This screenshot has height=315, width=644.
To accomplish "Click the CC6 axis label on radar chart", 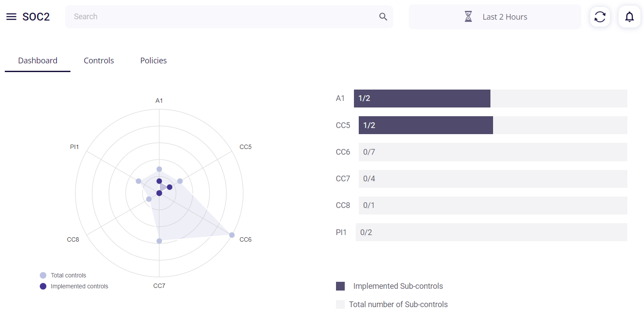I will (245, 239).
